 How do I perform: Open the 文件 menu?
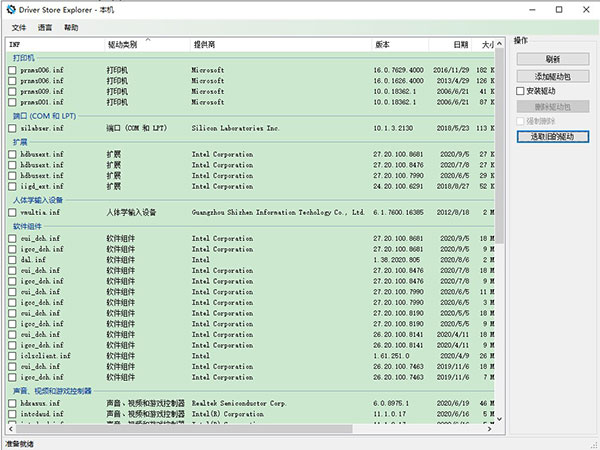coord(19,27)
